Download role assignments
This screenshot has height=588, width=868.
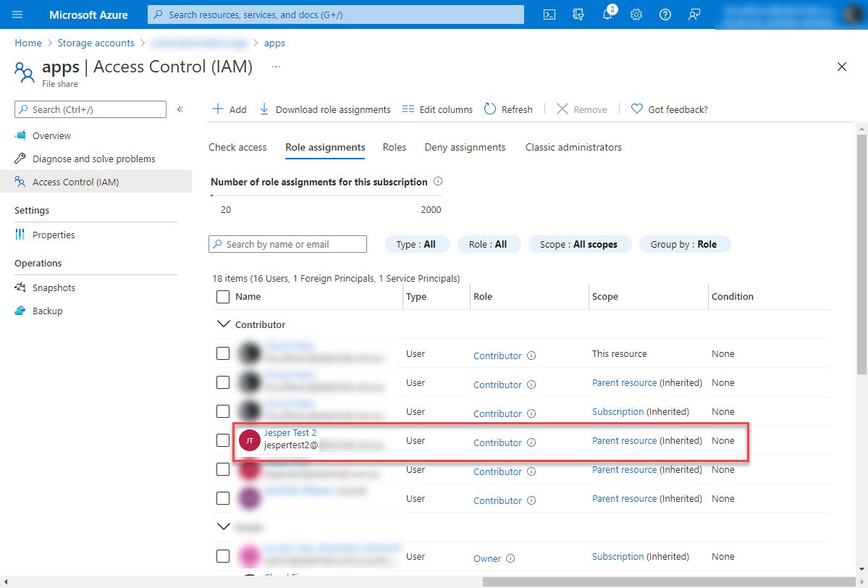[x=325, y=109]
